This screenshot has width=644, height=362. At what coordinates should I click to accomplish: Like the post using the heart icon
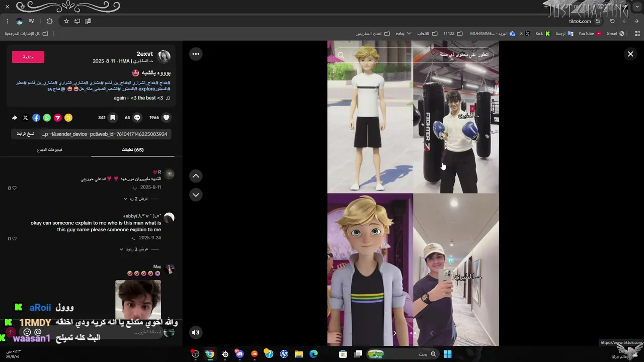click(x=167, y=118)
